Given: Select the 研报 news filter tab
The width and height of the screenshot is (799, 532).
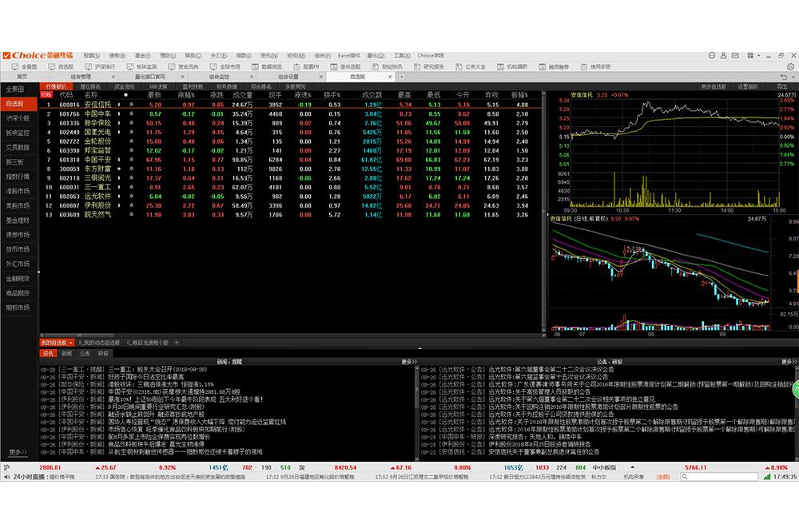Looking at the screenshot, I should tap(103, 354).
